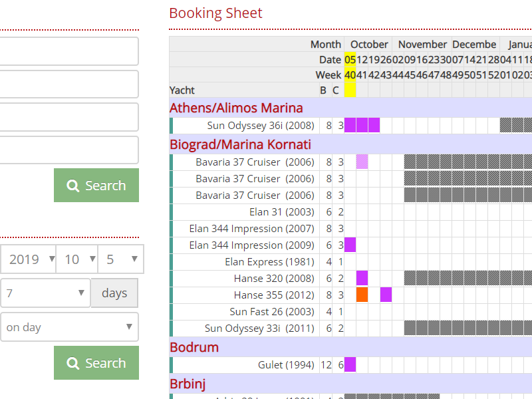Click the light hatched cell for first Bavaria 37
This screenshot has height=399, width=532.
click(362, 162)
